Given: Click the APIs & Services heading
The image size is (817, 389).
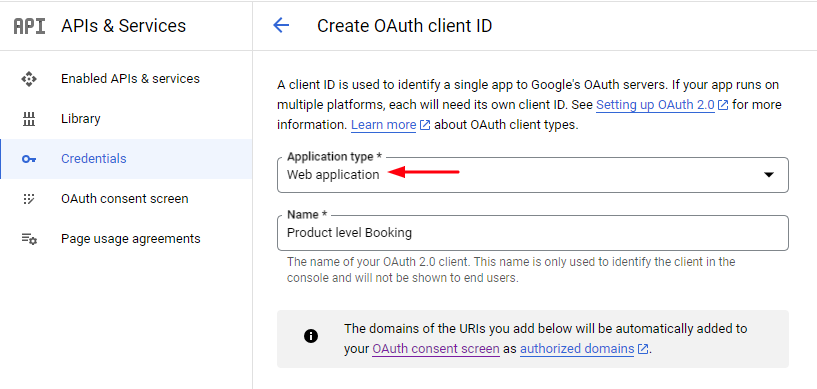Looking at the screenshot, I should pyautogui.click(x=123, y=26).
